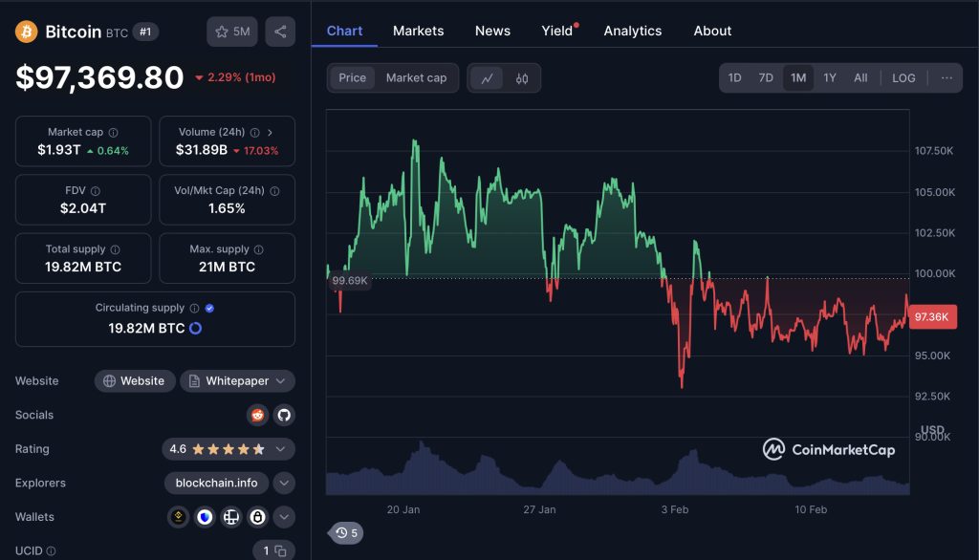
Task: Open the Bitcoin Website link
Action: pos(134,381)
